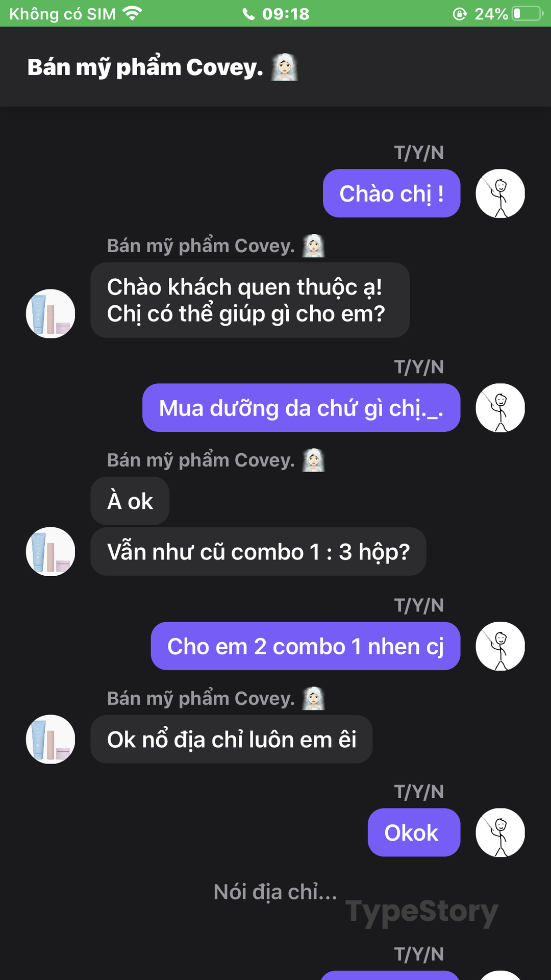Tap the stick-figure avatar beside "Chào chị !"

[500, 193]
